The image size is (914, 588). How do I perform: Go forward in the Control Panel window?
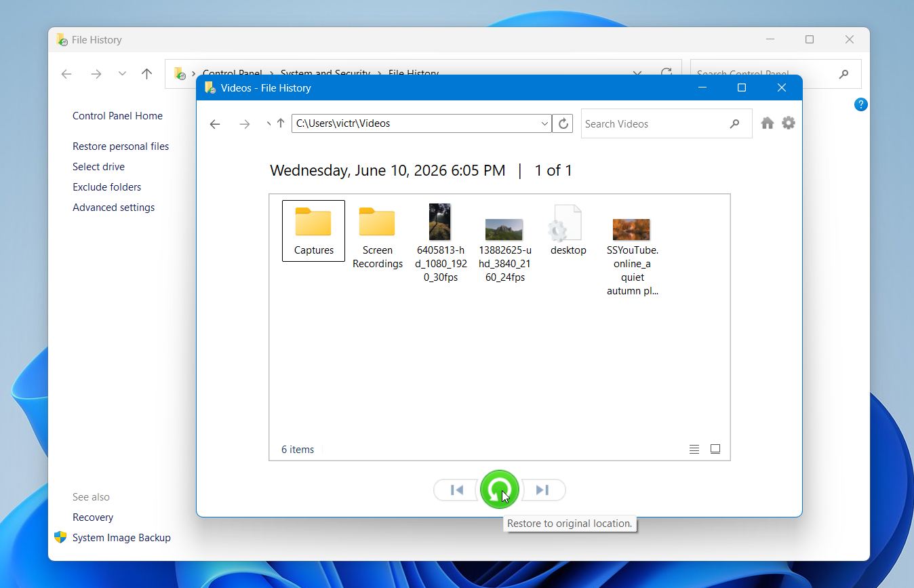(x=96, y=74)
